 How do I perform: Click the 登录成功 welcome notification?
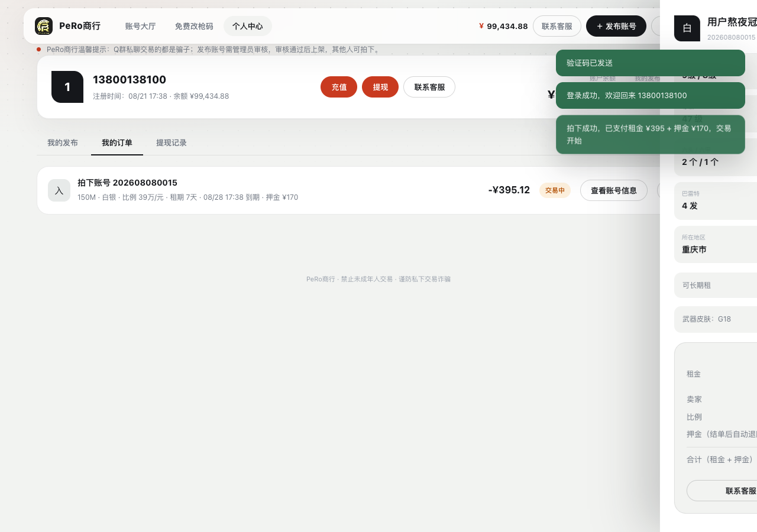pos(651,95)
